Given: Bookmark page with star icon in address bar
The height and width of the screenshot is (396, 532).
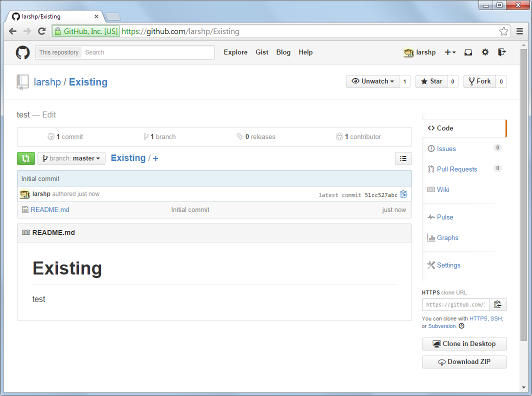Looking at the screenshot, I should click(x=503, y=31).
